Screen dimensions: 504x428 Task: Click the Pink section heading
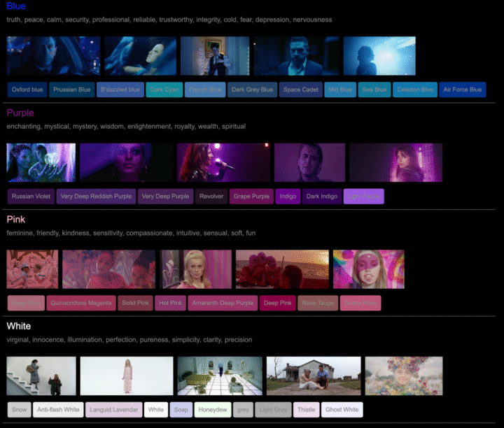point(15,220)
